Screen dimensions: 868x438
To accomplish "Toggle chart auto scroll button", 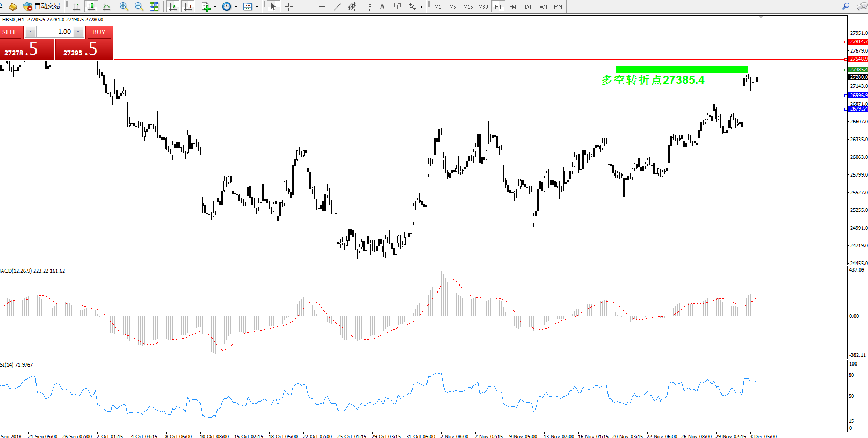I will pos(172,6).
